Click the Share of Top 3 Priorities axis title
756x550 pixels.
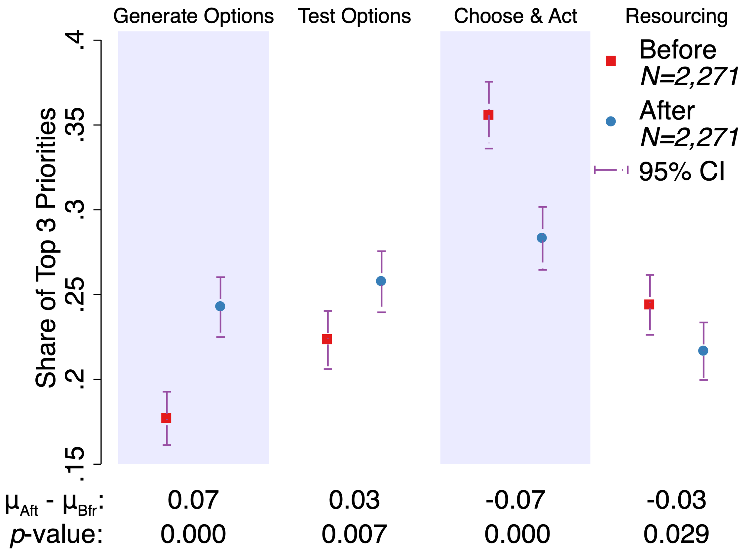point(46,247)
